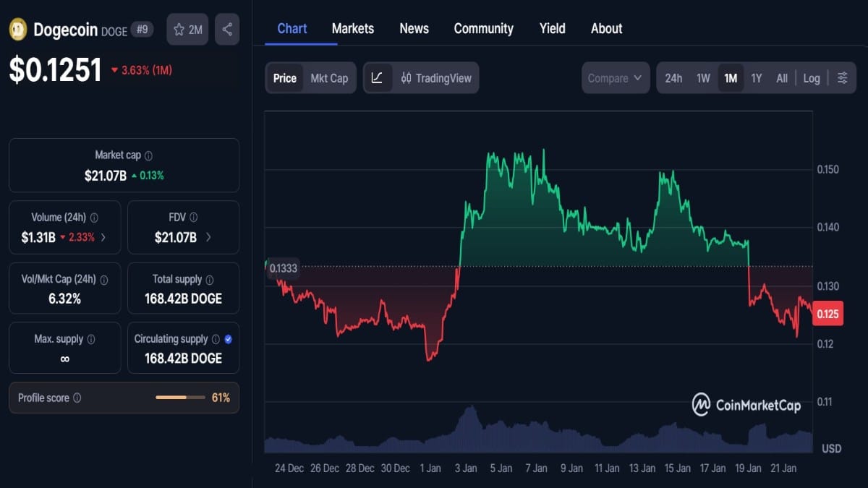Image resolution: width=868 pixels, height=488 pixels.
Task: Toggle chart to Mkt Cap view
Action: click(x=330, y=77)
